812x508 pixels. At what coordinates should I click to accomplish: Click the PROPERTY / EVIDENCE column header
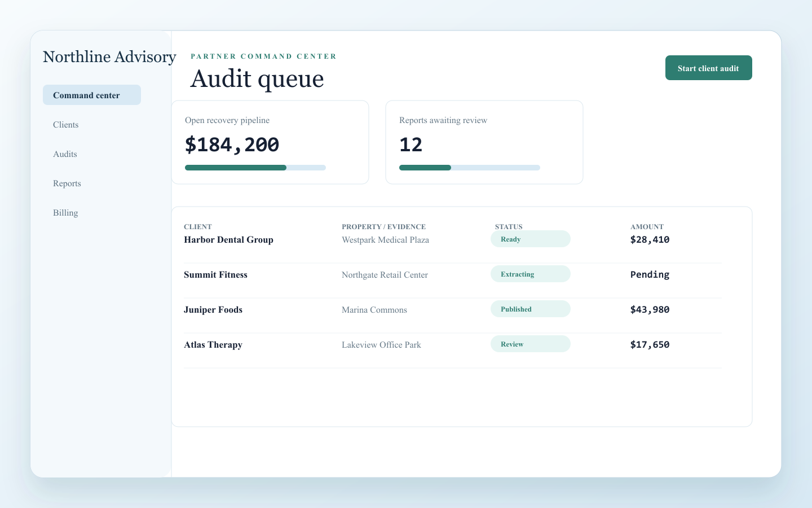(383, 226)
